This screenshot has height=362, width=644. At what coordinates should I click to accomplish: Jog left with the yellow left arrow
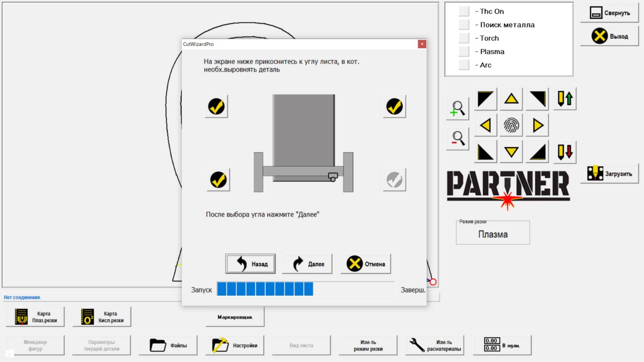[485, 125]
